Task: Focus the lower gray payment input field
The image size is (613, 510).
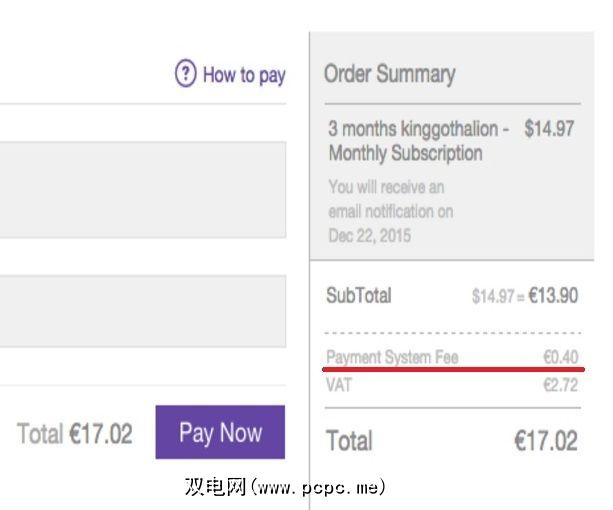Action: 142,312
